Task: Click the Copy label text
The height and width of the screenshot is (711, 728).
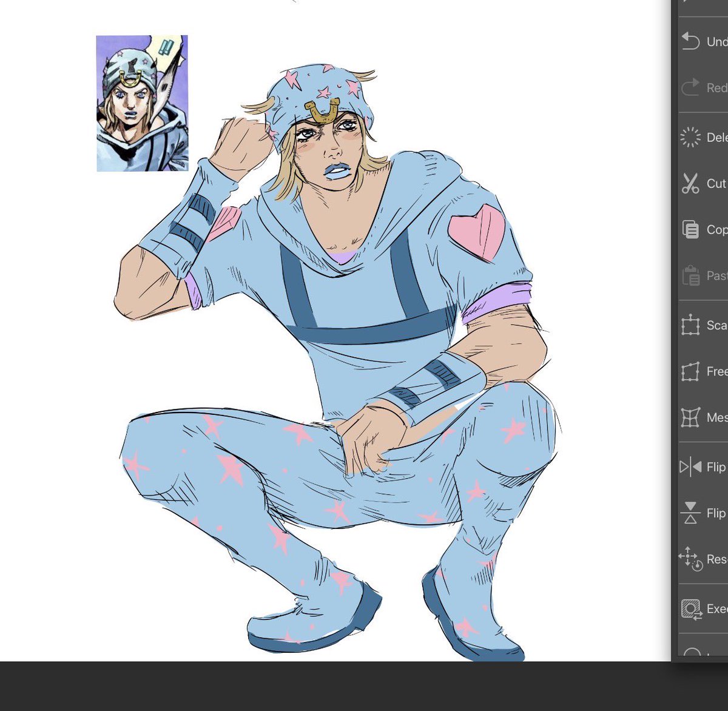Action: coord(717,229)
